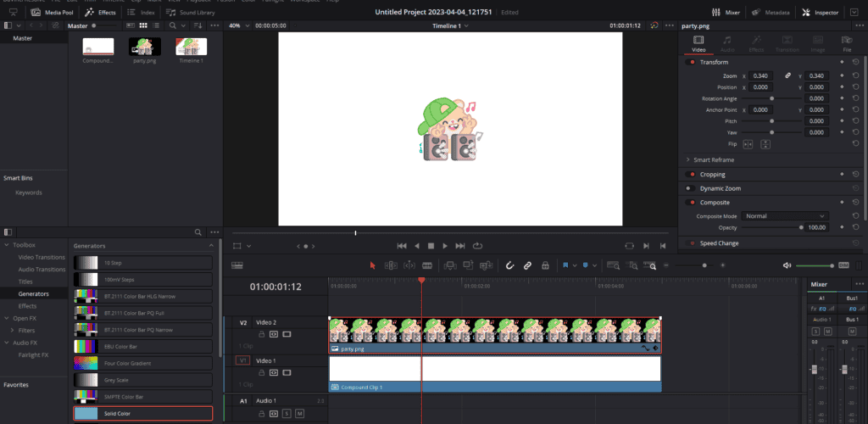Solo the Audio 1 track

click(x=287, y=414)
